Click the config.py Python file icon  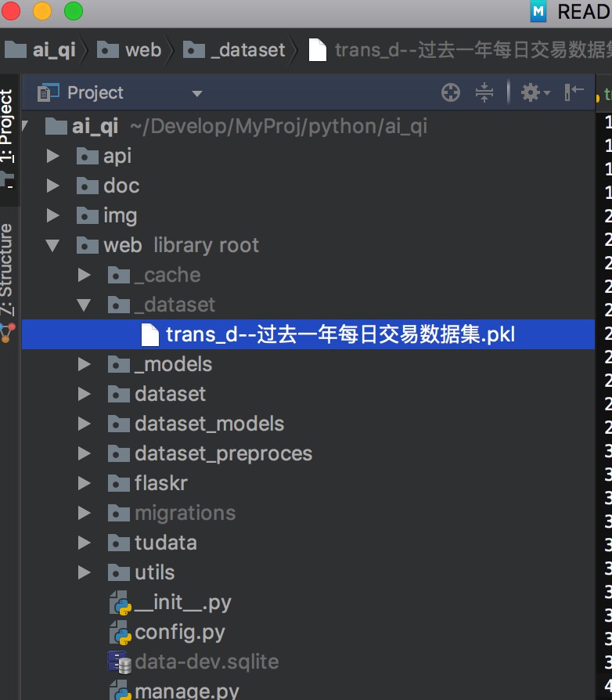(120, 633)
